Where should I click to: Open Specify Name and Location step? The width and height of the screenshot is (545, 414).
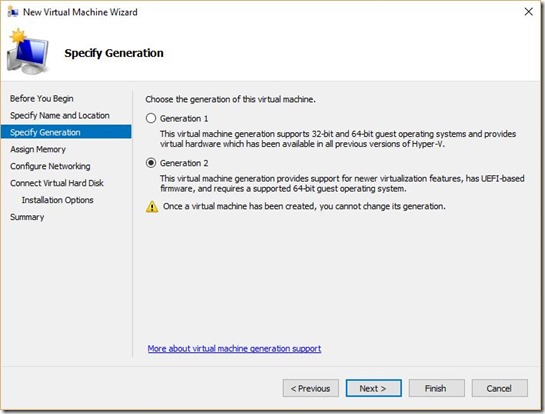[60, 115]
